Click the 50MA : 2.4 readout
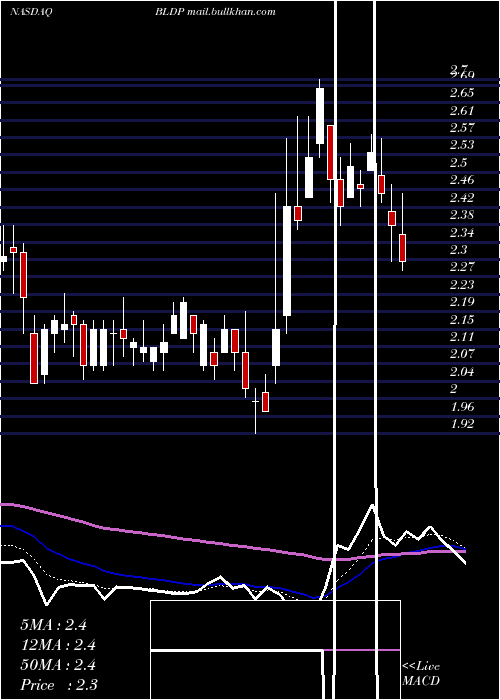Viewport: 500px width, 700px height. (58, 665)
